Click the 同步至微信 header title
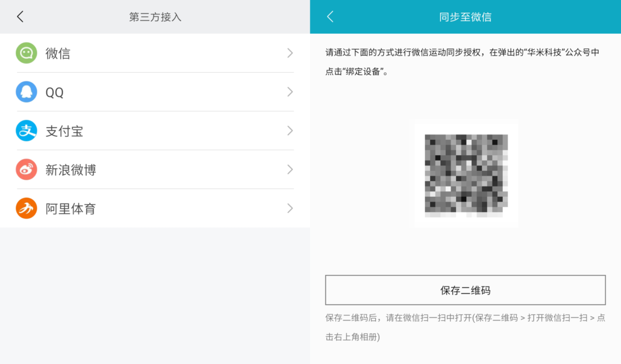 465,17
